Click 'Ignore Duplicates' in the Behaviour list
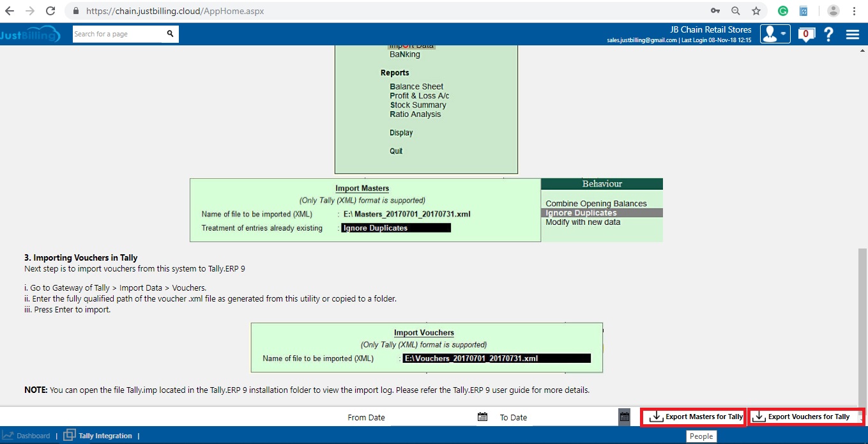The image size is (868, 444). click(x=602, y=213)
